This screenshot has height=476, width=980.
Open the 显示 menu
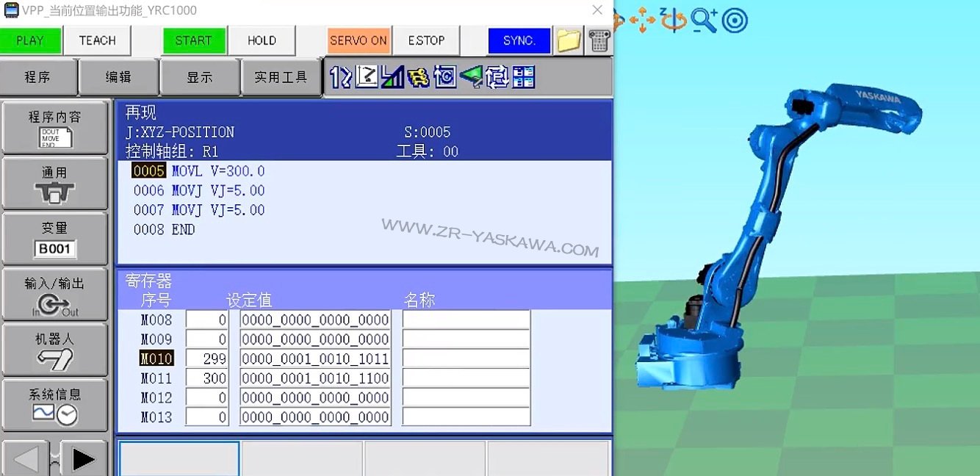coord(200,77)
